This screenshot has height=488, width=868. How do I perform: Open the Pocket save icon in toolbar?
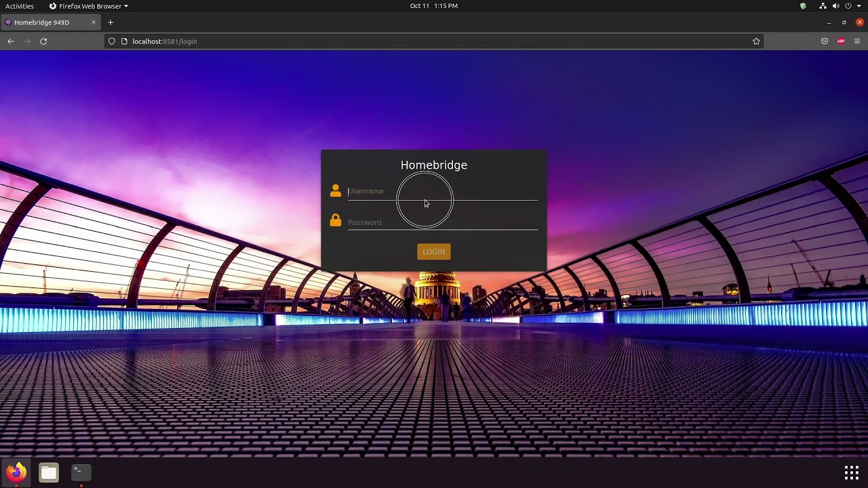click(x=825, y=41)
